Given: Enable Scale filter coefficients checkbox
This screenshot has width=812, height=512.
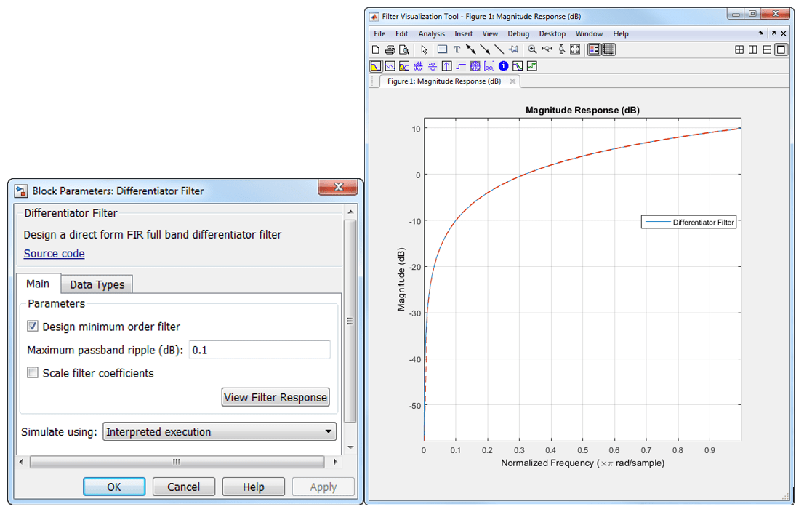Looking at the screenshot, I should point(33,372).
